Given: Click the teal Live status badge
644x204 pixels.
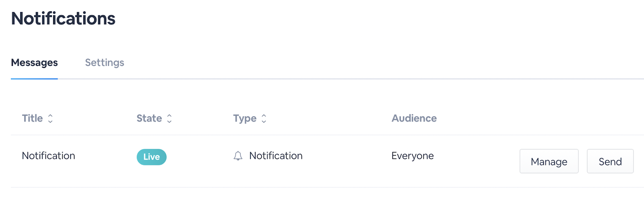Looking at the screenshot, I should [x=151, y=157].
